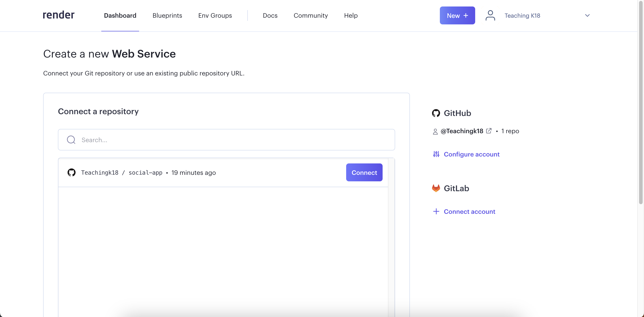Screen dimensions: 644x317
Task: Open the Dashboard tab
Action: coord(120,15)
